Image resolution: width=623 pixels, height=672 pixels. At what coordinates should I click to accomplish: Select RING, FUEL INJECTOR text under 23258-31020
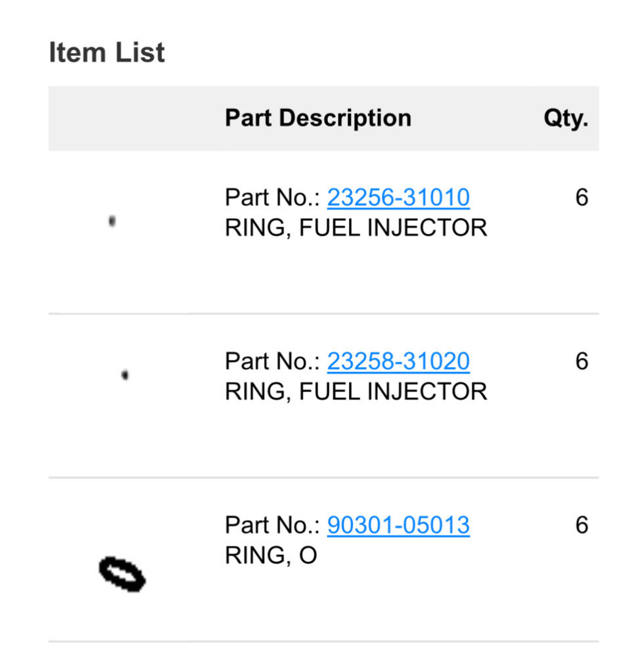tap(356, 392)
